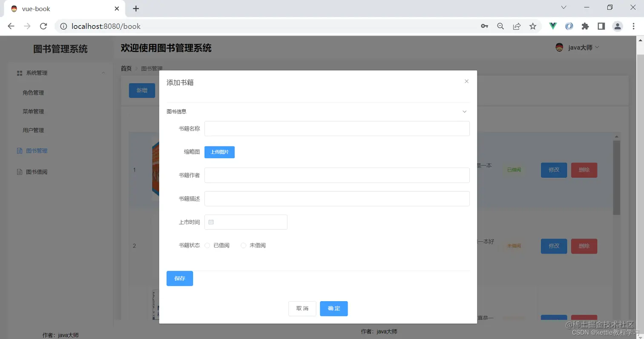644x339 pixels.
Task: Click inside the 书籍名称 input field
Action: pyautogui.click(x=336, y=128)
